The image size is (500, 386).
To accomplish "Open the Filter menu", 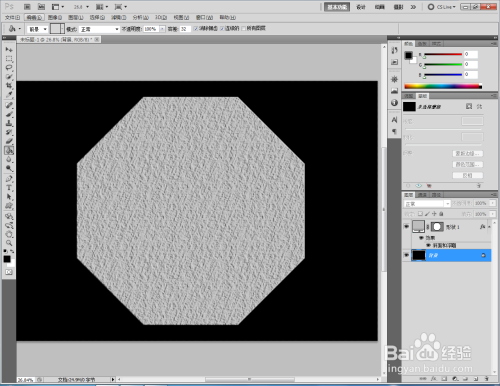I will pos(118,17).
